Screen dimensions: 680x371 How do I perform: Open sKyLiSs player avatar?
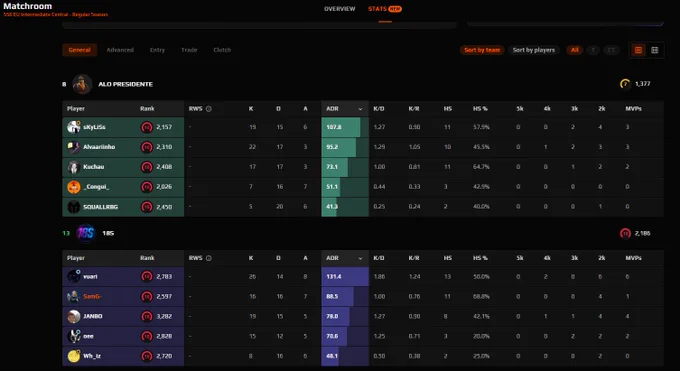[74, 127]
